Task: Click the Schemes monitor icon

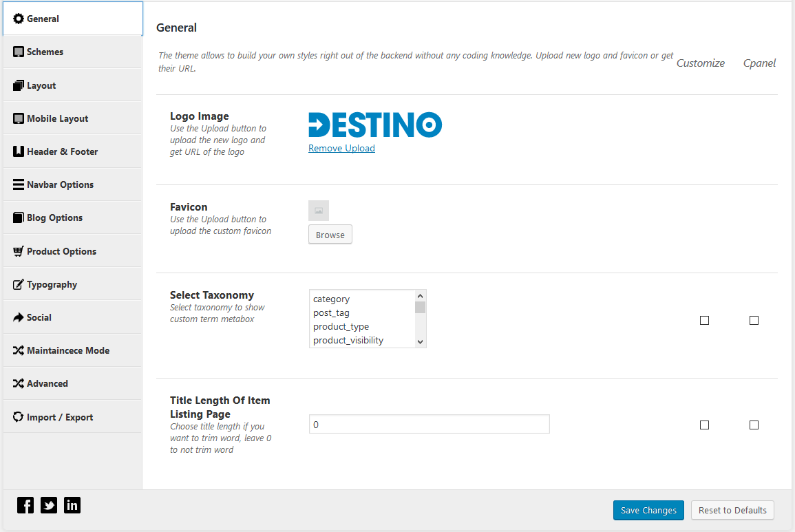Action: click(19, 52)
